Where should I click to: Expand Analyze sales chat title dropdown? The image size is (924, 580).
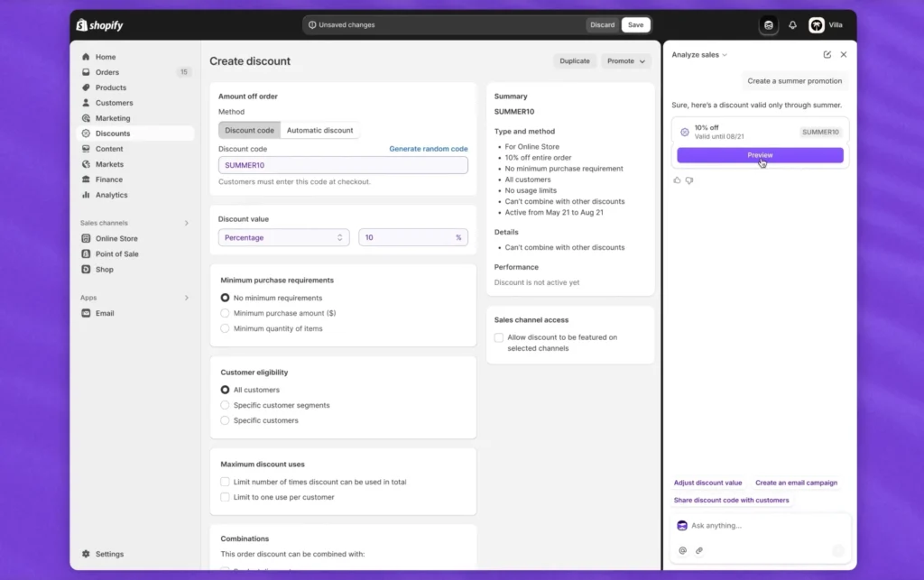[x=699, y=55]
